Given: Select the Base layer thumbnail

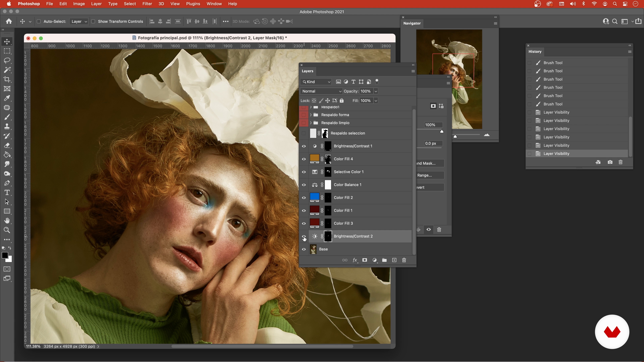Looking at the screenshot, I should [313, 249].
